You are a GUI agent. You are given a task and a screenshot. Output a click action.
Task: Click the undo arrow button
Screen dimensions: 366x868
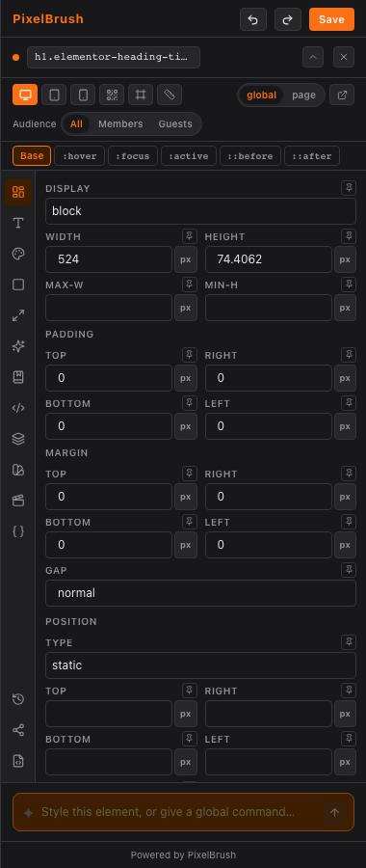[x=252, y=19]
